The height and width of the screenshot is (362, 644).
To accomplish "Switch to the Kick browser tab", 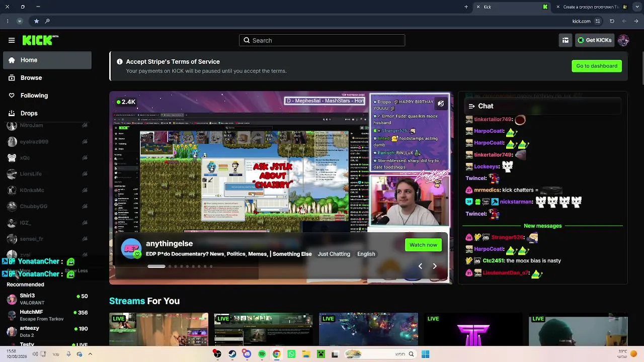I will [513, 7].
